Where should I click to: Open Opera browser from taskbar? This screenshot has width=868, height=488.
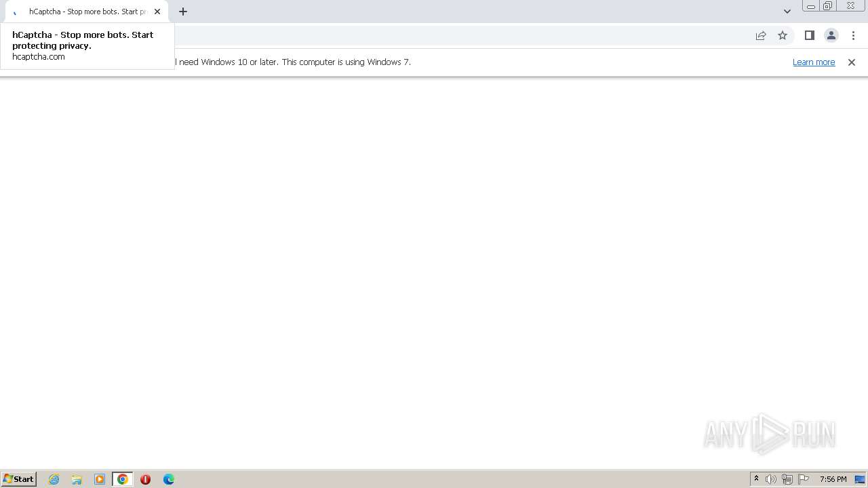click(x=145, y=479)
